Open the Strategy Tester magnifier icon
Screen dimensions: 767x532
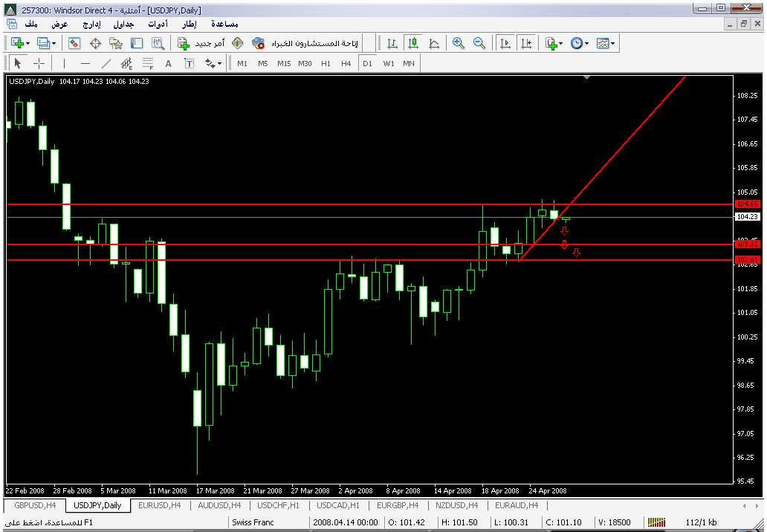[158, 44]
